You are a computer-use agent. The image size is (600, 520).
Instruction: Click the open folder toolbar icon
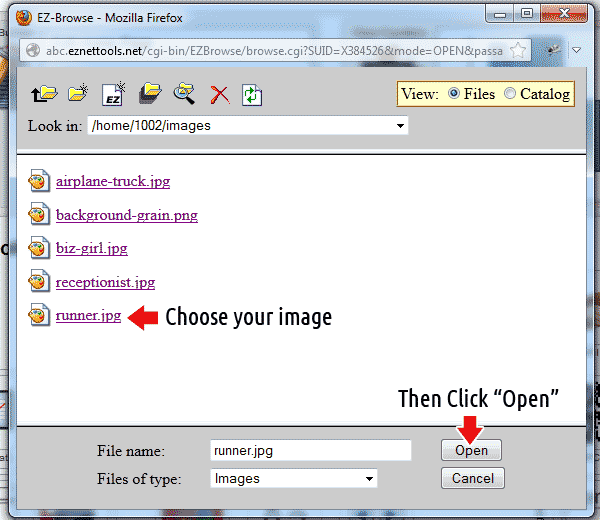[x=150, y=95]
